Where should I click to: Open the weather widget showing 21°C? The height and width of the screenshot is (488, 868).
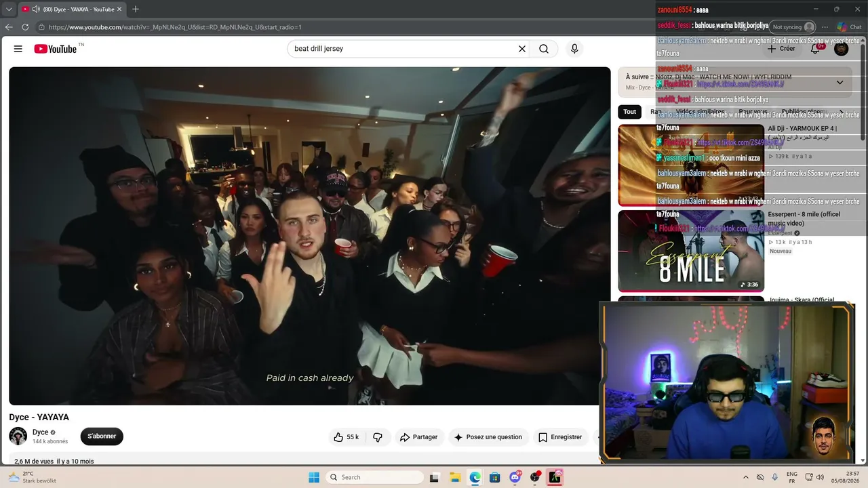(32, 477)
